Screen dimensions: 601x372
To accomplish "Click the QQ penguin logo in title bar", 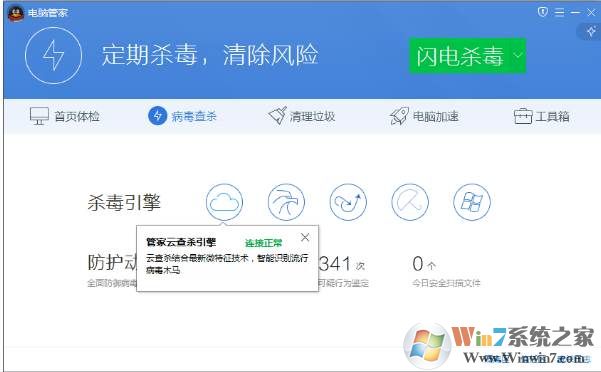I will (x=16, y=14).
